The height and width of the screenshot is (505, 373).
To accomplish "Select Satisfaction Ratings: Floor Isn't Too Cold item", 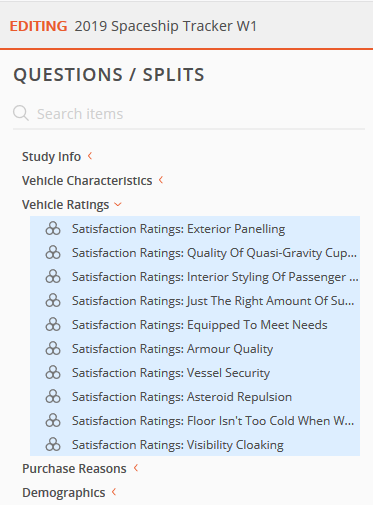I will (195, 421).
